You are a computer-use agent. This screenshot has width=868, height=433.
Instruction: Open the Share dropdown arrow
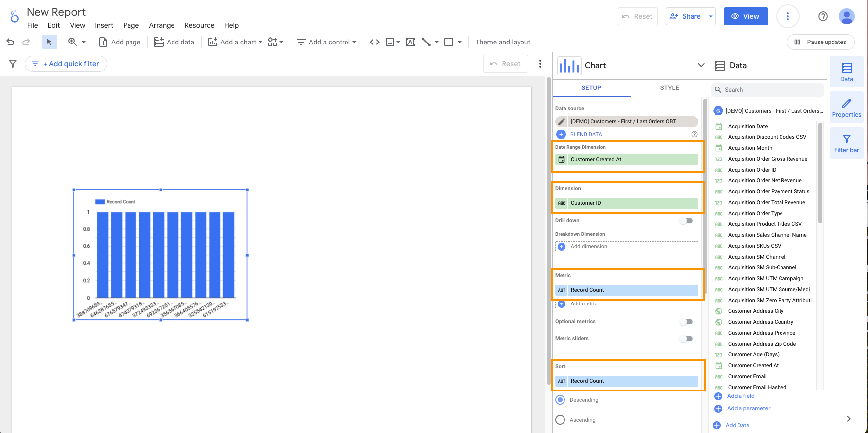click(711, 16)
